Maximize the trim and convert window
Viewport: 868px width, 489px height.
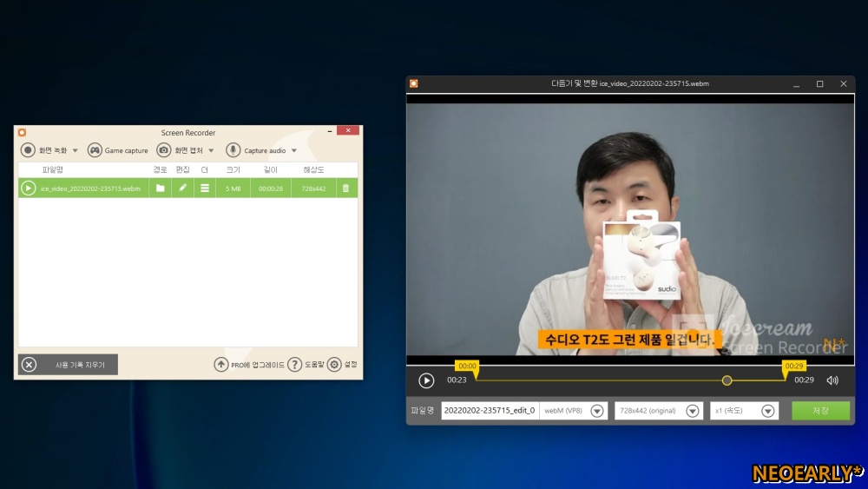point(820,84)
